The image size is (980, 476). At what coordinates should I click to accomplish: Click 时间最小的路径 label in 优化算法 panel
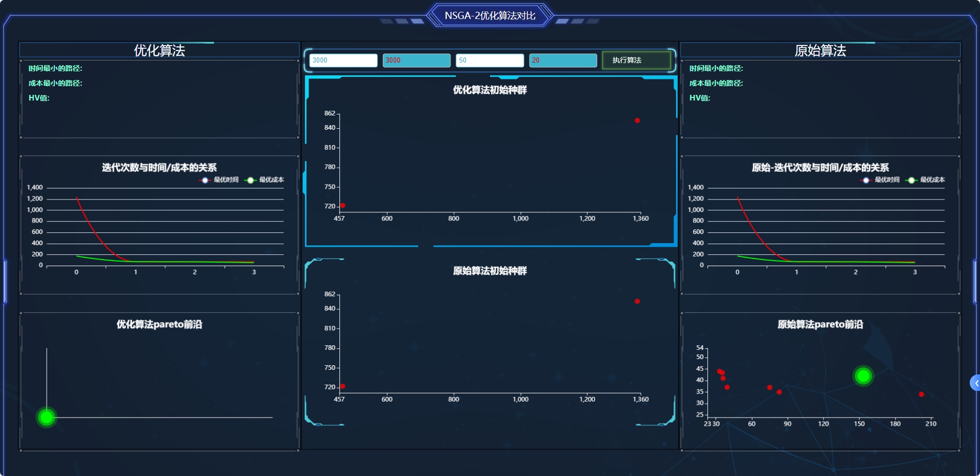[x=55, y=68]
